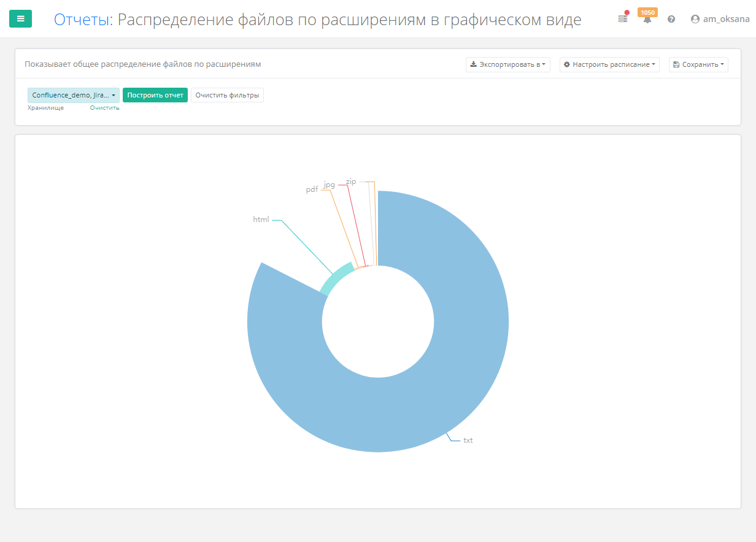Open notifications bell with 1050 badge
The height and width of the screenshot is (542, 756).
coord(647,19)
